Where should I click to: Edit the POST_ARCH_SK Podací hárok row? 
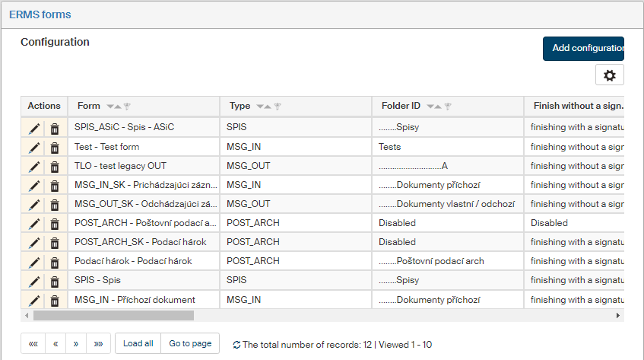pos(34,243)
